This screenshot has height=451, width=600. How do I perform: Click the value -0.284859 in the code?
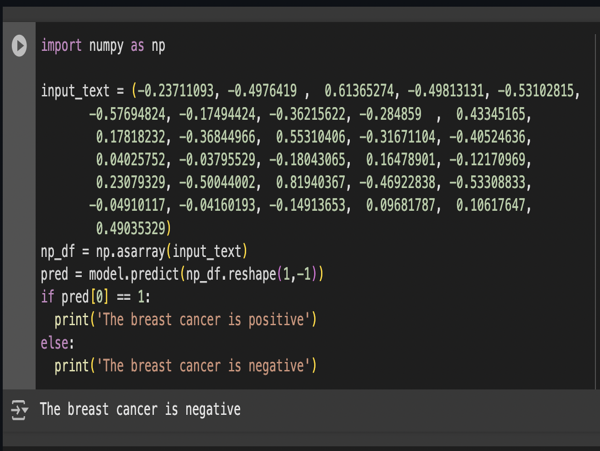[x=390, y=114]
